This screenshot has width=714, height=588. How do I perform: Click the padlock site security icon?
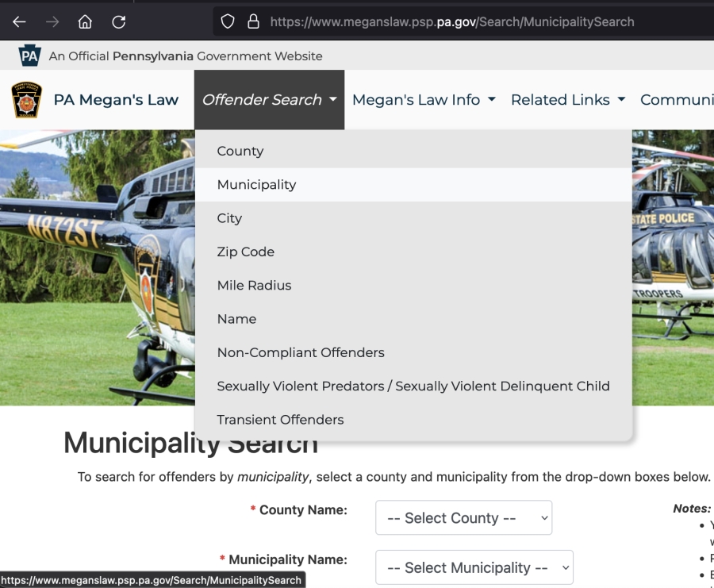[x=253, y=21]
